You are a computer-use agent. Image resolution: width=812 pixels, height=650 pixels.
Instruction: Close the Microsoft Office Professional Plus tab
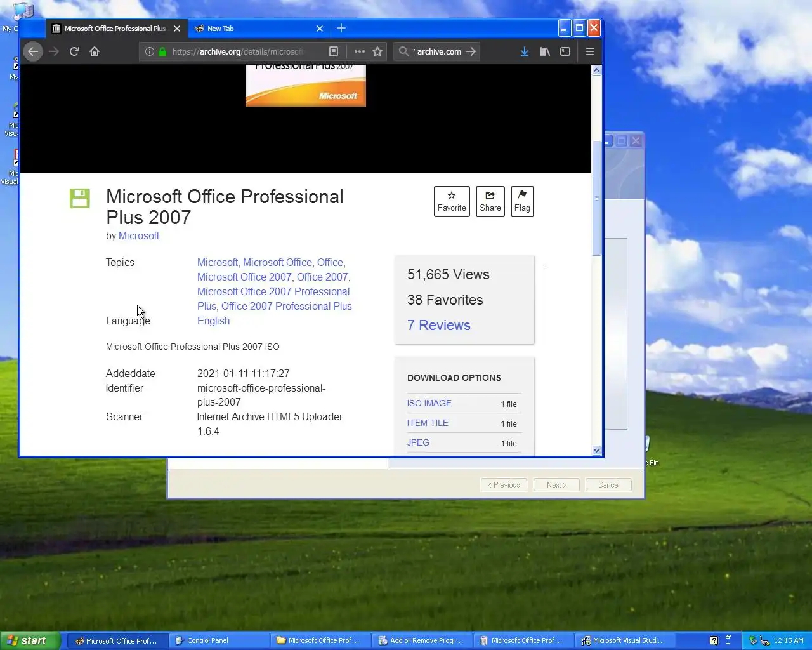click(177, 29)
